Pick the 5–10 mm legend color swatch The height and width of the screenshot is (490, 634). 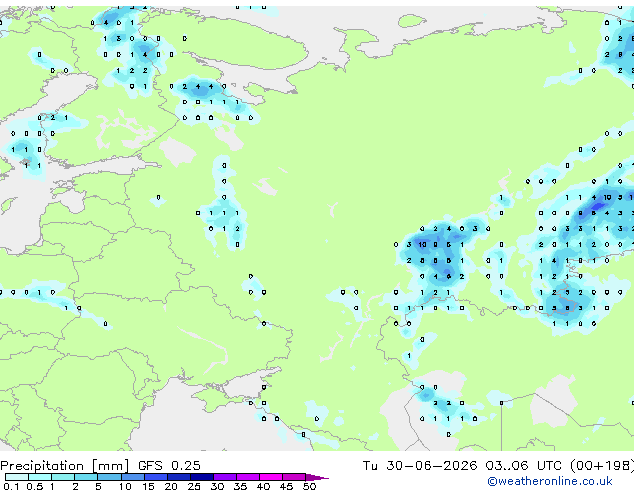[x=109, y=477]
